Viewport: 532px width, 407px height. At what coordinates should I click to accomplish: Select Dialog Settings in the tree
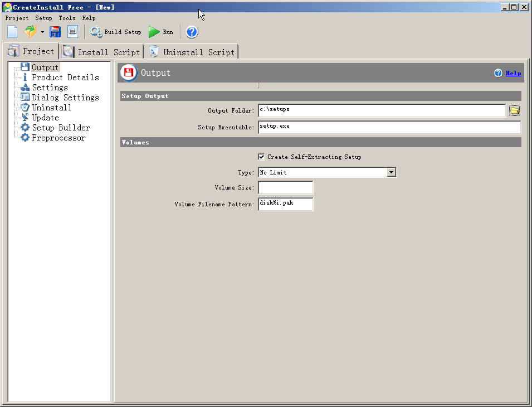click(x=65, y=98)
